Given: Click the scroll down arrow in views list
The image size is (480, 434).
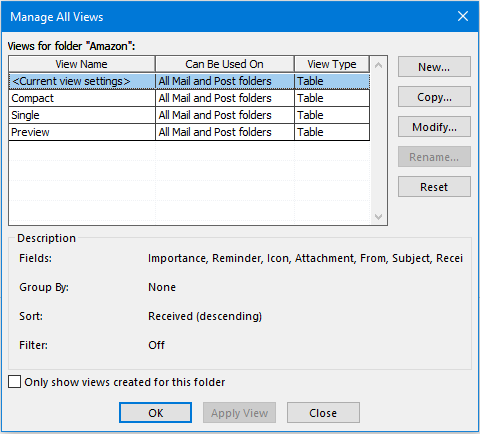Looking at the screenshot, I should (x=378, y=217).
